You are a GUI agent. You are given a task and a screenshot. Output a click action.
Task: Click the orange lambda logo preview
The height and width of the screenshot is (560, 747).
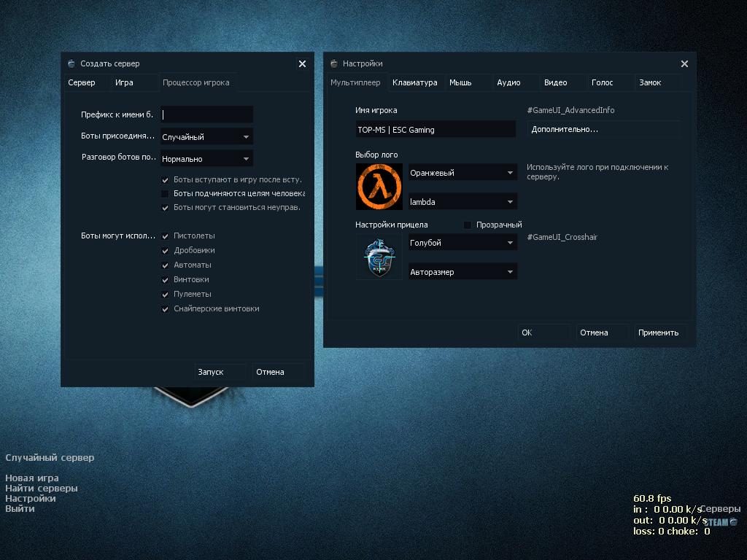point(379,187)
